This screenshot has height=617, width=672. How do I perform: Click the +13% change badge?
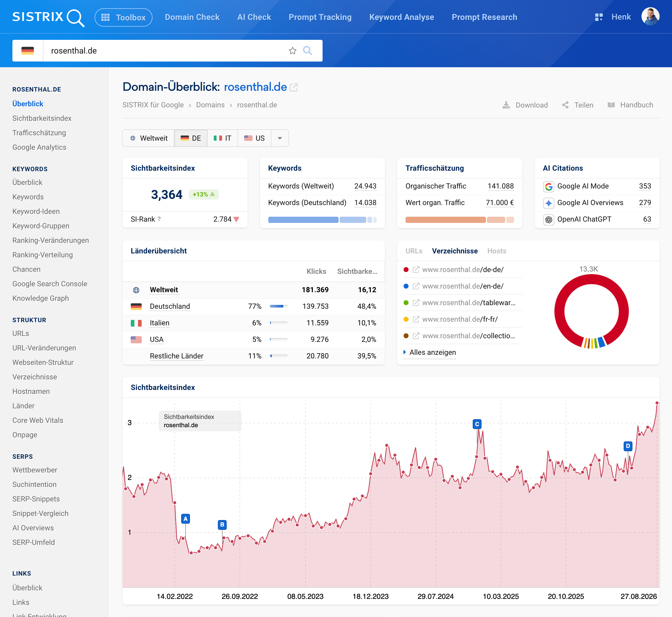click(x=203, y=195)
